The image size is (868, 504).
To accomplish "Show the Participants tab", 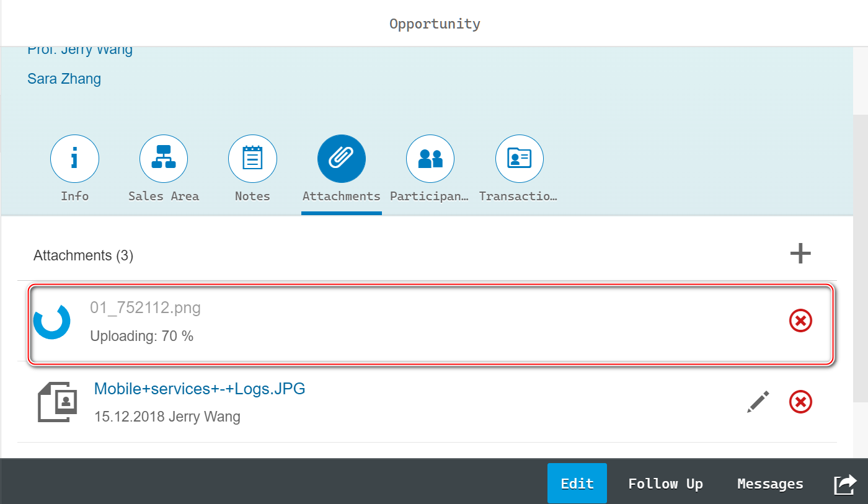I will click(430, 159).
